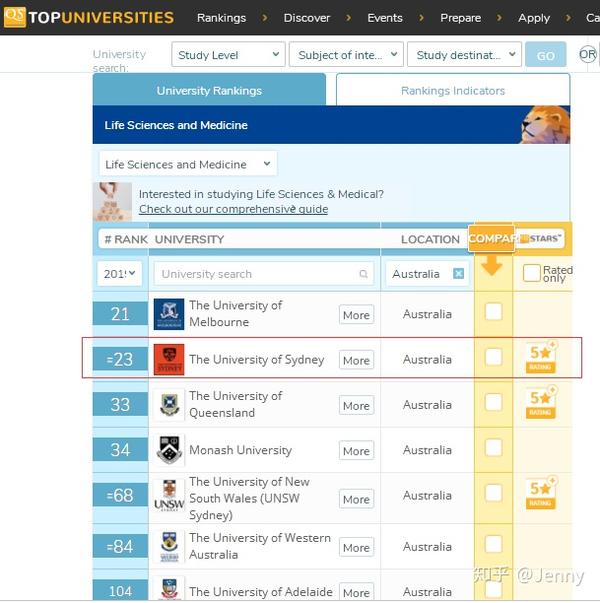This screenshot has height=603, width=600.
Task: Click the Compare button
Action: tap(491, 238)
